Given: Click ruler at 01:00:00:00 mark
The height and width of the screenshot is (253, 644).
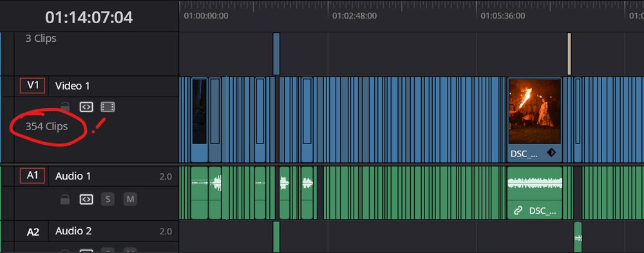Looking at the screenshot, I should click(206, 16).
